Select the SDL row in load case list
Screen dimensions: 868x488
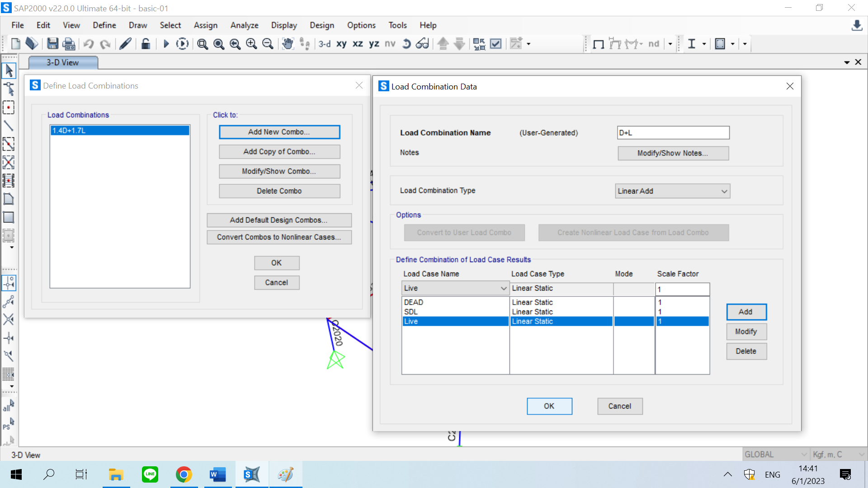[455, 312]
